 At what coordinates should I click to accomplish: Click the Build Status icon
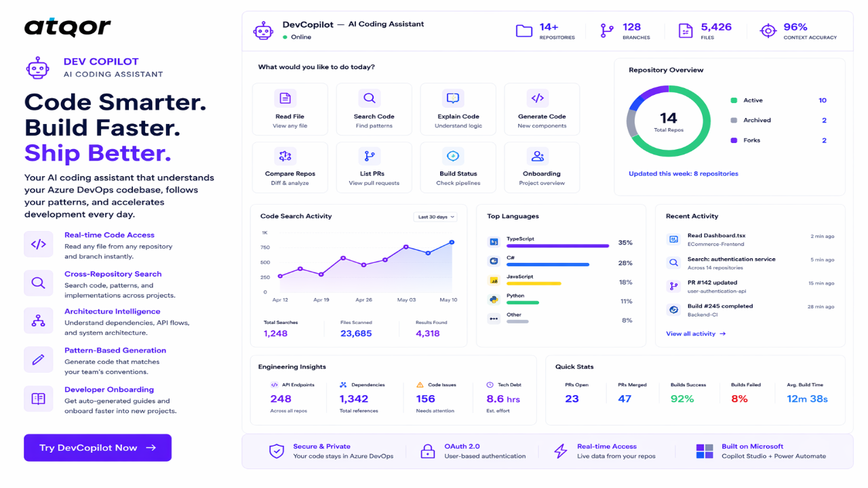(452, 157)
